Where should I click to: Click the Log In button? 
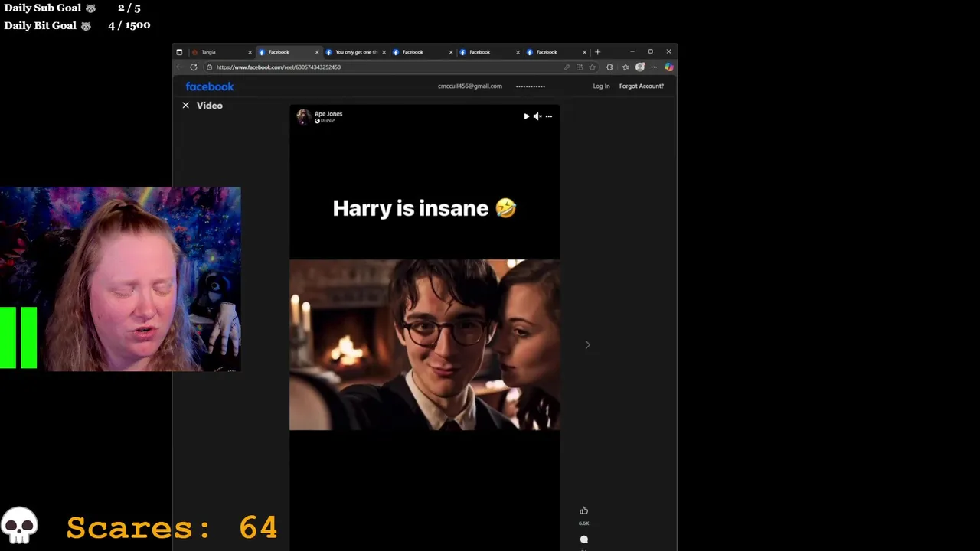601,86
